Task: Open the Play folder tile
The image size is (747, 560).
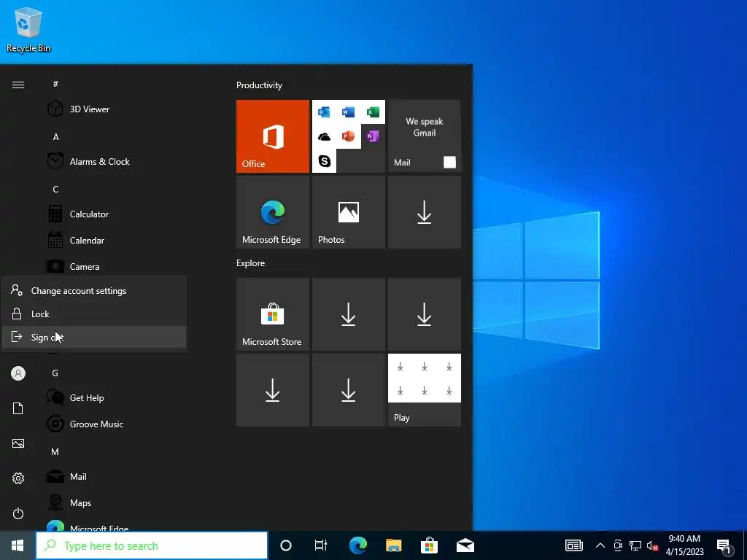Action: pyautogui.click(x=424, y=390)
